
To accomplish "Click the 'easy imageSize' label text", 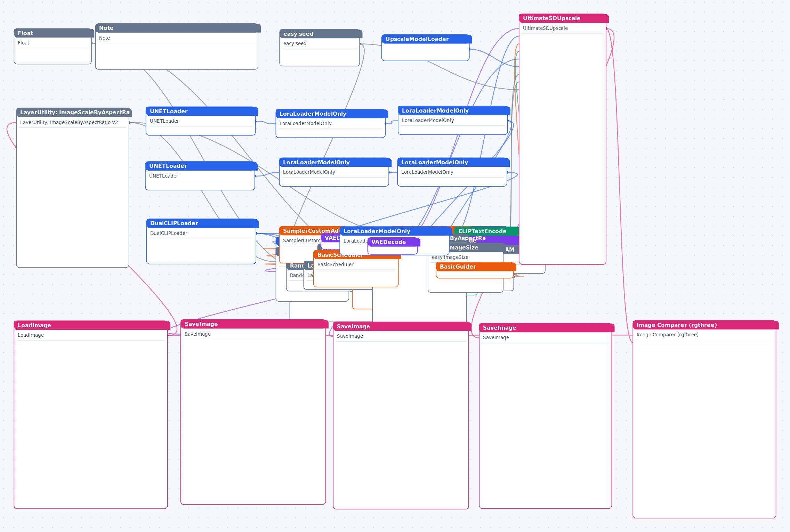I will [x=450, y=257].
